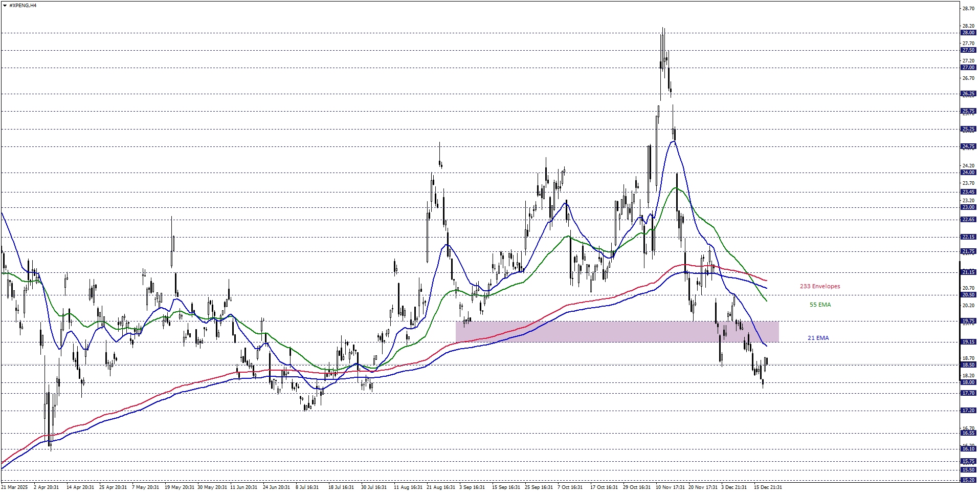Image resolution: width=980 pixels, height=493 pixels.
Task: Select the purple shaded rectangle zone
Action: [x=616, y=332]
